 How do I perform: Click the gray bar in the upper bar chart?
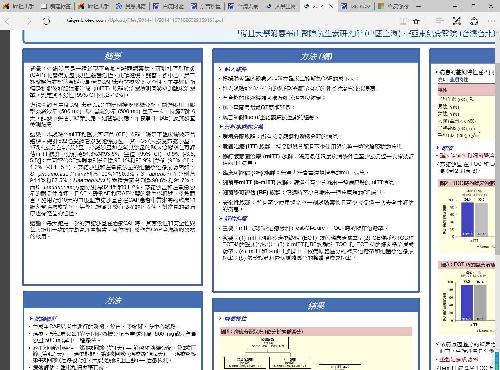pos(481,219)
